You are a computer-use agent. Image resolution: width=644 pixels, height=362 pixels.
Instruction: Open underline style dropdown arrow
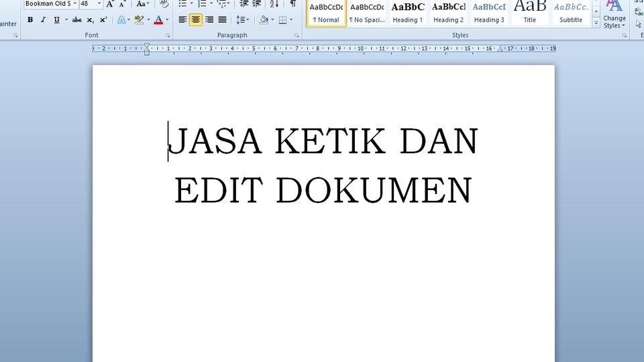pos(66,19)
